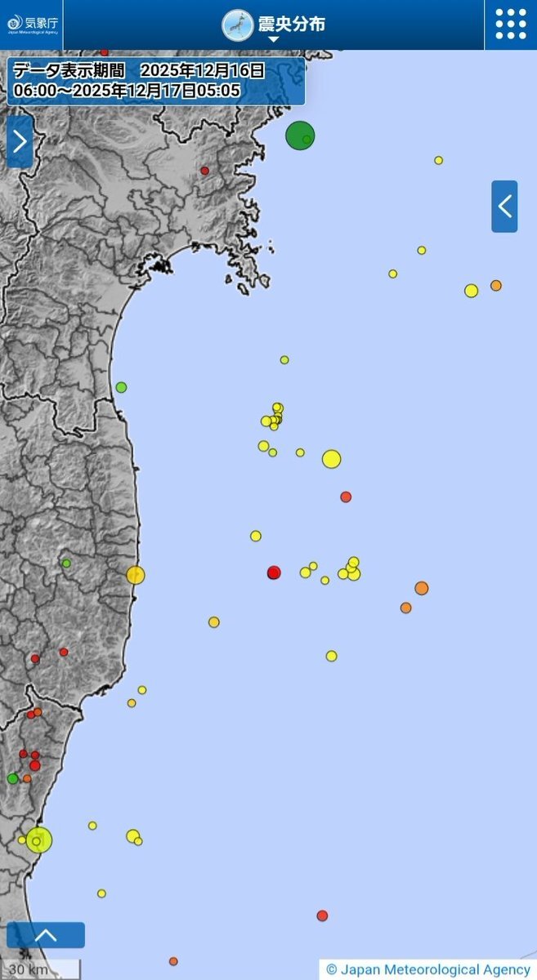Open the Japan Meteorological Agency copyright link

coord(428,969)
